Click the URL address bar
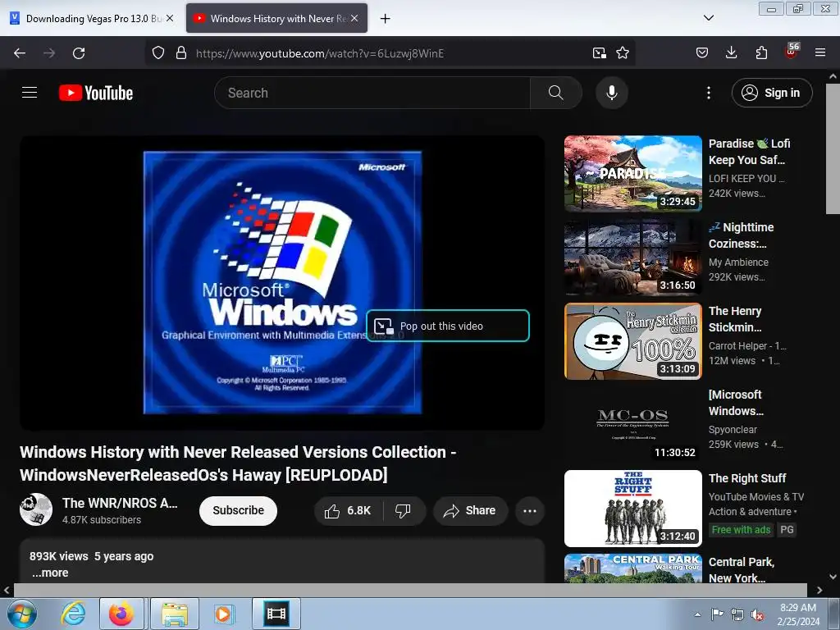Image resolution: width=840 pixels, height=630 pixels. [390, 53]
